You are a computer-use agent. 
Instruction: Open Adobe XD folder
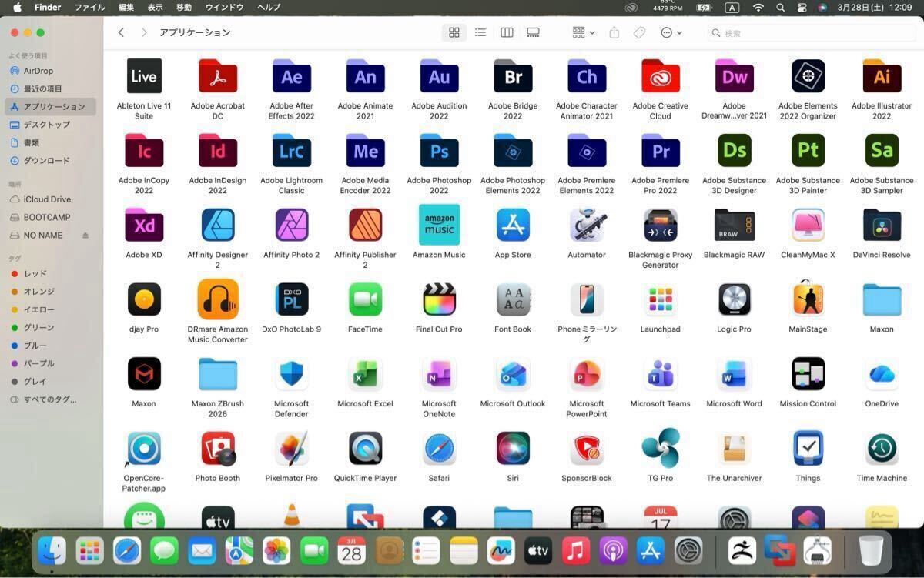coord(144,225)
